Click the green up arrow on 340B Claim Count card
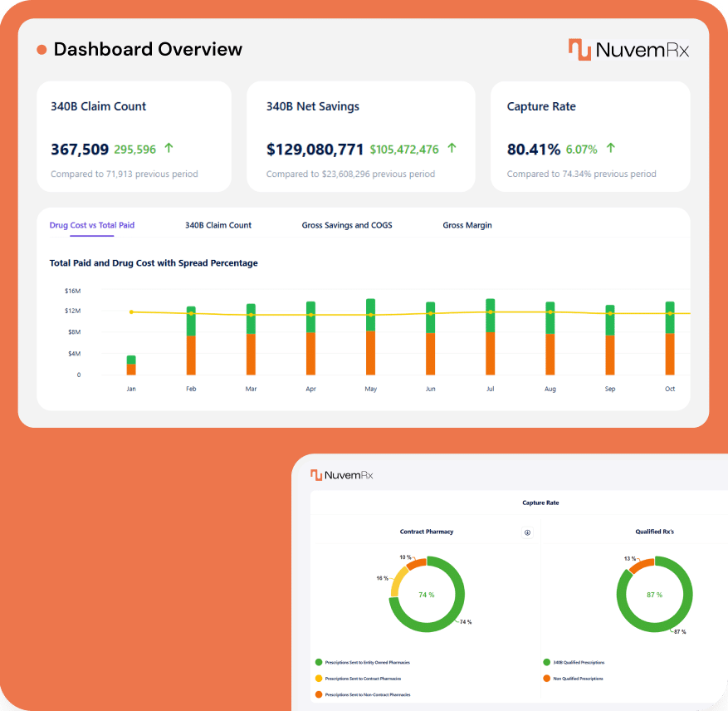Image resolution: width=728 pixels, height=711 pixels. coord(167,146)
